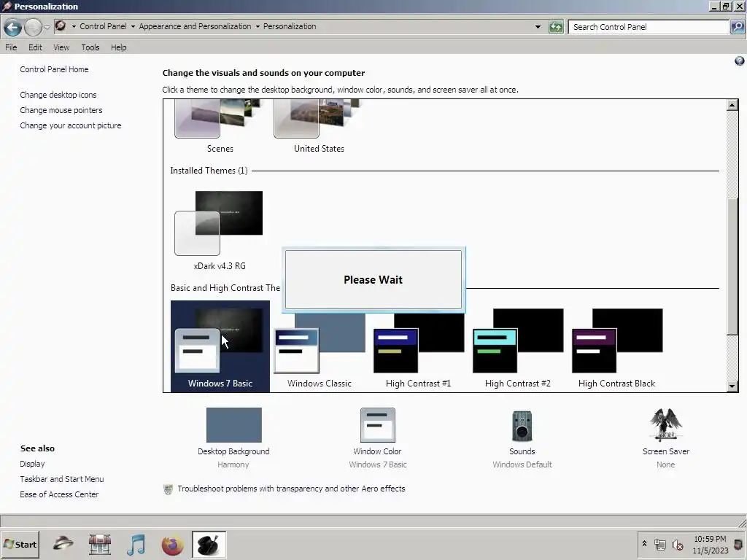Open the recent pages dropdown arrow

47,28
